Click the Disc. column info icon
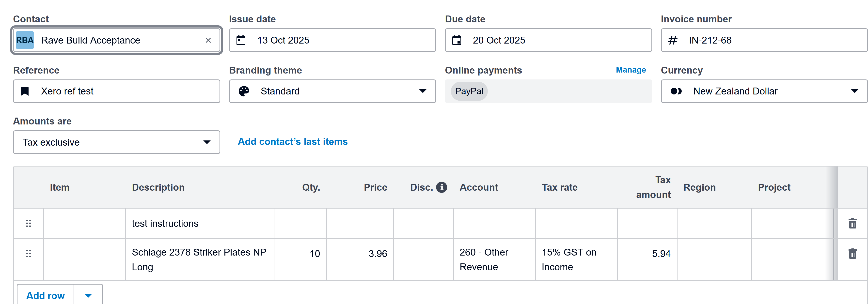The image size is (868, 304). 442,187
